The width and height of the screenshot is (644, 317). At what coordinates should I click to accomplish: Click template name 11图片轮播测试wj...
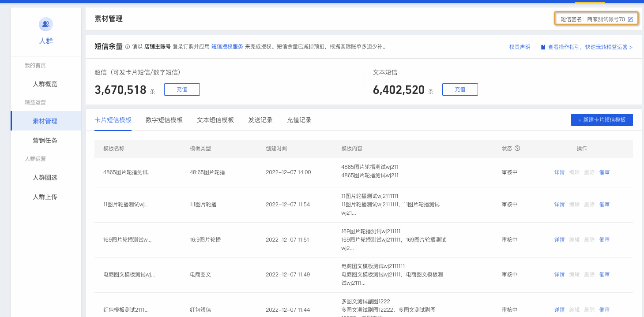pos(126,205)
